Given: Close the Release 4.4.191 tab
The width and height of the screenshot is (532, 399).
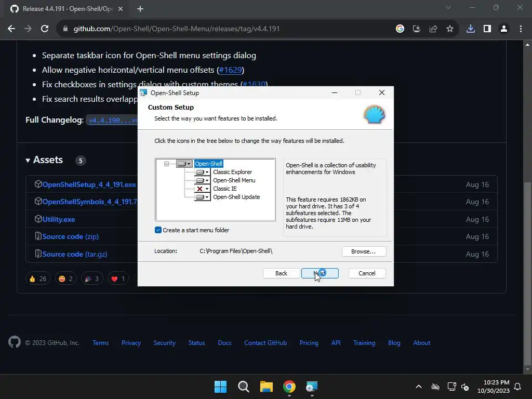Looking at the screenshot, I should (121, 9).
